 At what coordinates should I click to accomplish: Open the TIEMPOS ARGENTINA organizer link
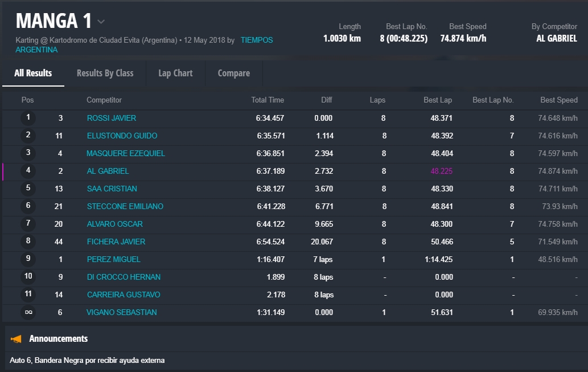click(x=256, y=40)
